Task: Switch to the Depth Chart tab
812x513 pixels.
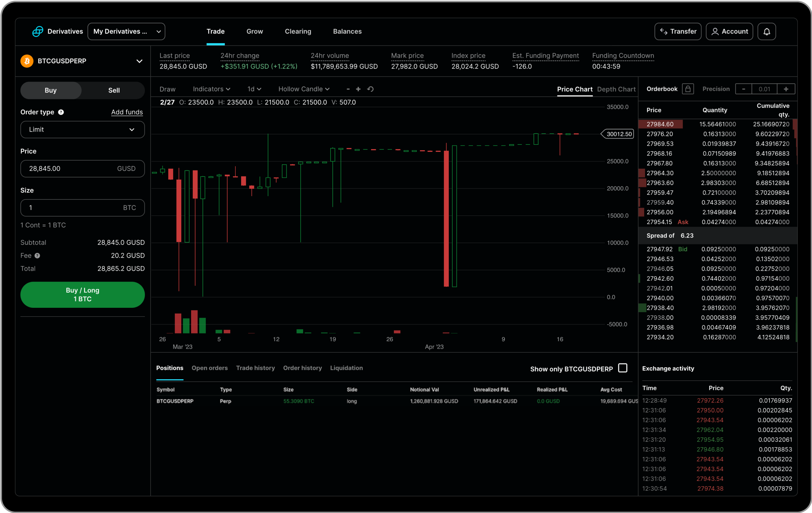Action: point(616,89)
